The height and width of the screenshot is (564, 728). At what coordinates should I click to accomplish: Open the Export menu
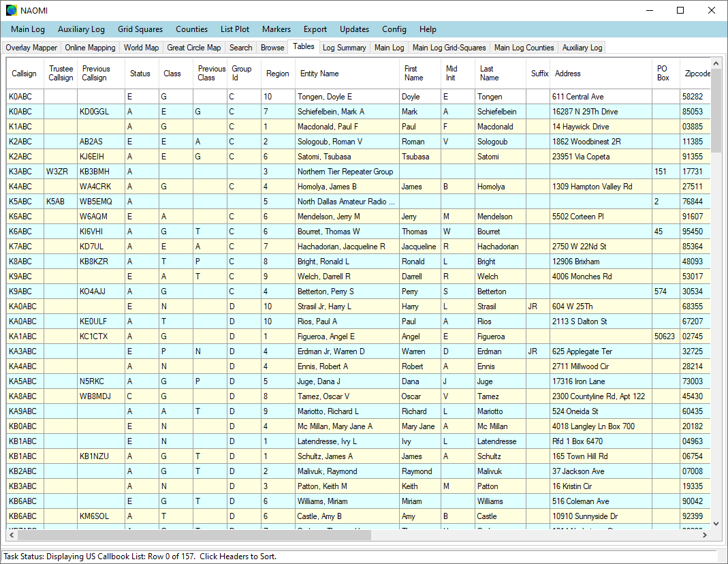click(x=315, y=29)
